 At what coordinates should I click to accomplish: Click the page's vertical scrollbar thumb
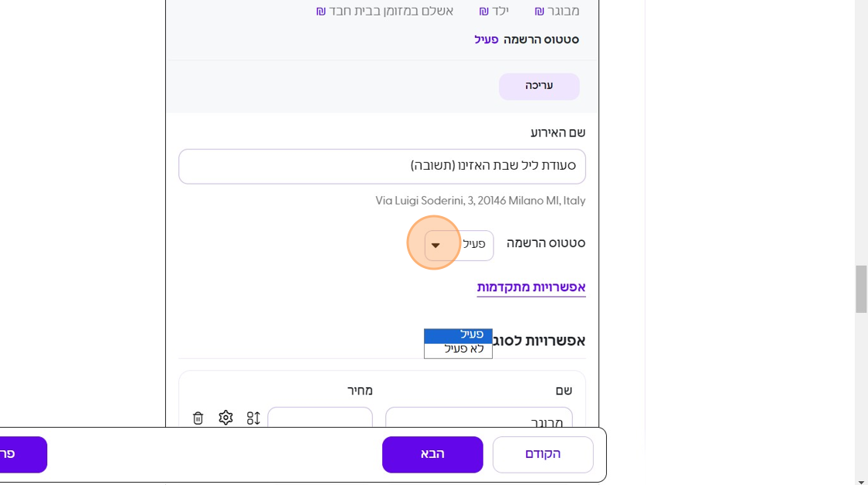[861, 288]
